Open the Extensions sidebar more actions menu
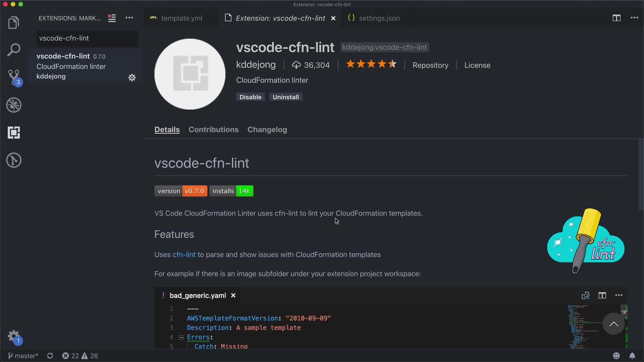The height and width of the screenshot is (362, 644). [x=129, y=18]
